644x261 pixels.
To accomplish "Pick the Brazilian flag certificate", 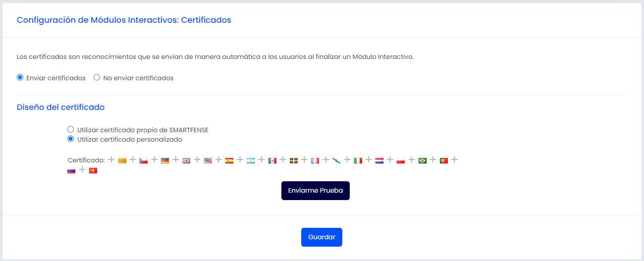I will coord(423,160).
